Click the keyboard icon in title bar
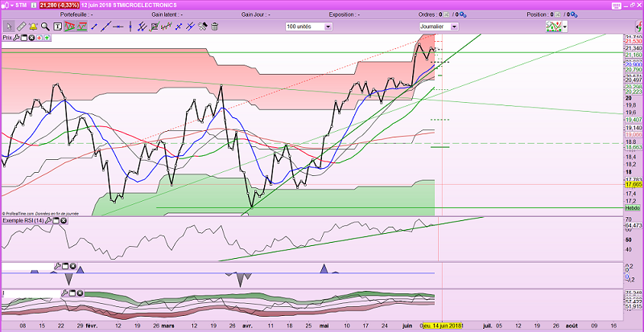The image size is (644, 332). 616,5
